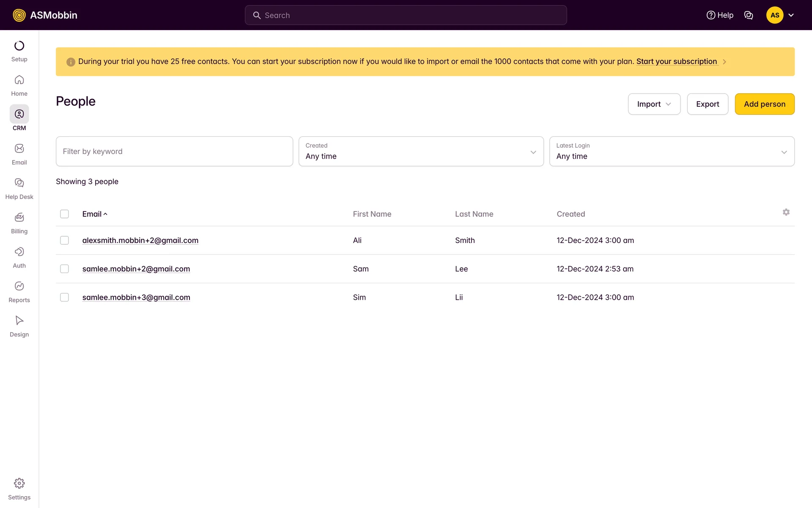The image size is (812, 508).
Task: Open the chat messages icon in header
Action: pyautogui.click(x=748, y=15)
